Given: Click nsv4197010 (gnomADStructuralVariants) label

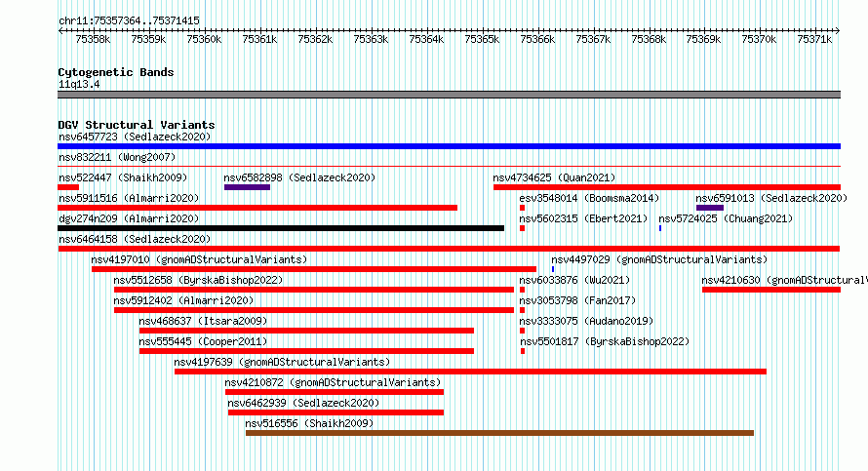Looking at the screenshot, I should [x=199, y=259].
